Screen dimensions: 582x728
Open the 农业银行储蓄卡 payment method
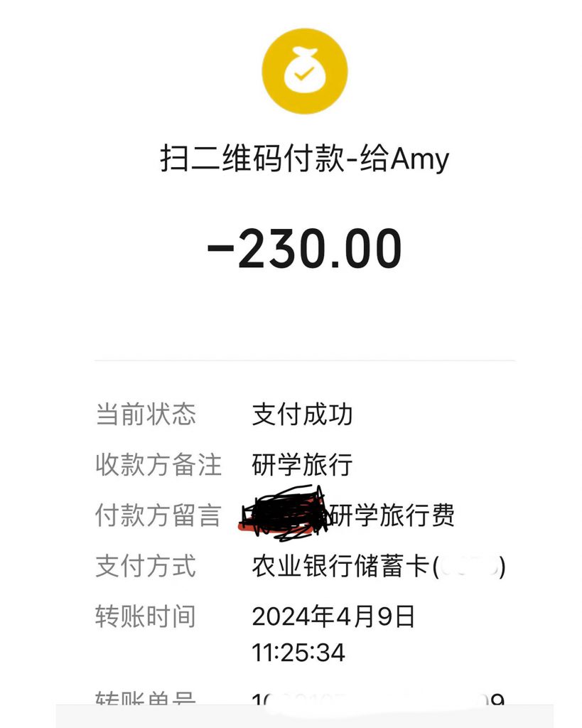pos(340,567)
